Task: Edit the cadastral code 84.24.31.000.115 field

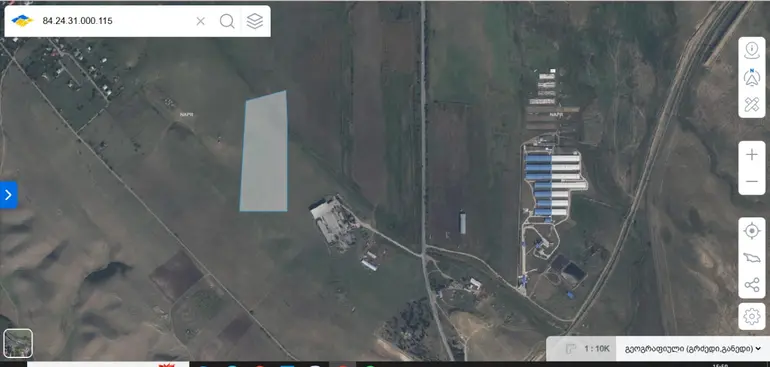Action: coord(115,21)
